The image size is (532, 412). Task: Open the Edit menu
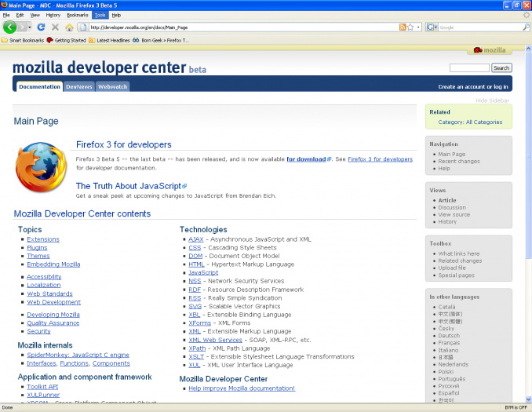tap(20, 15)
